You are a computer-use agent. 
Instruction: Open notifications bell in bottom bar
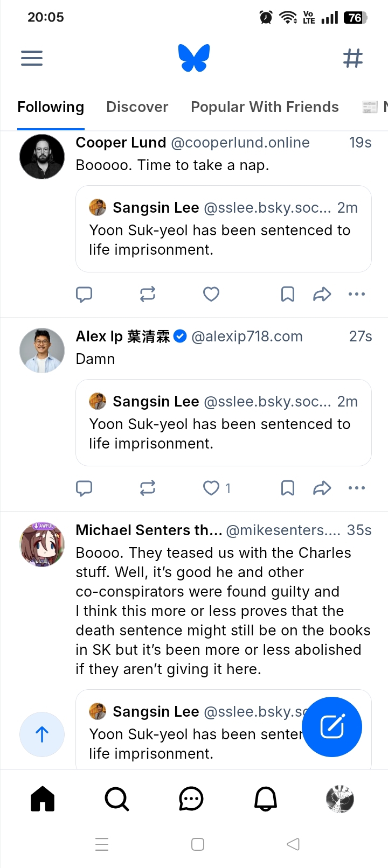[265, 799]
